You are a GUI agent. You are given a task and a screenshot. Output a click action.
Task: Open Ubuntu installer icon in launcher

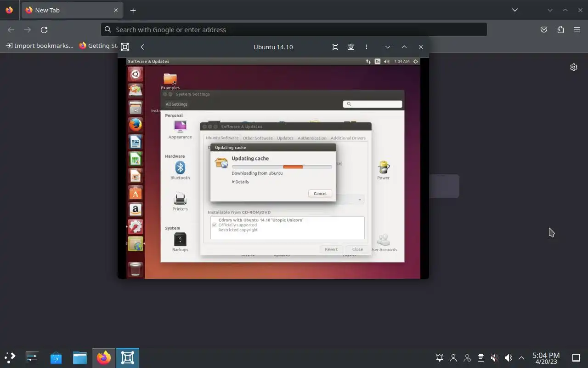tap(136, 91)
